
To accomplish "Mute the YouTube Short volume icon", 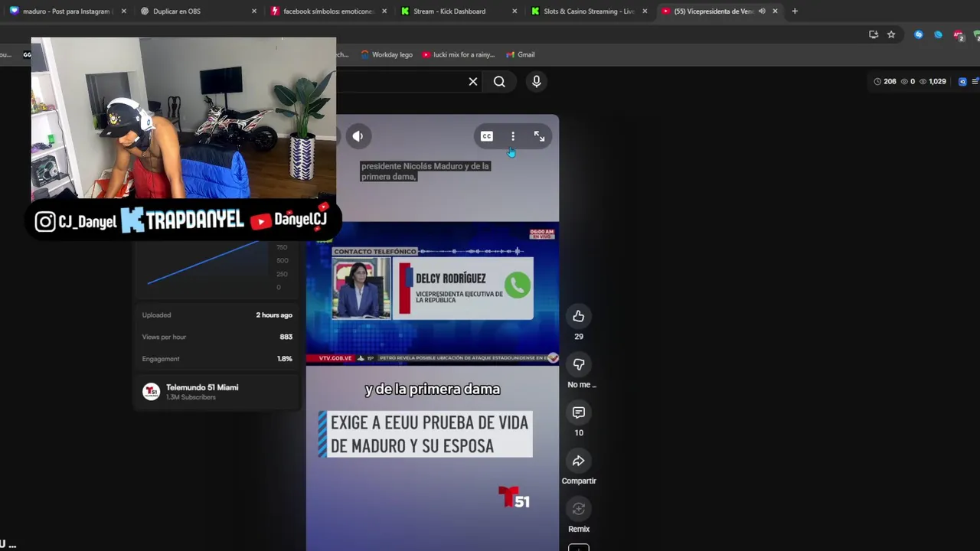I will pyautogui.click(x=358, y=136).
